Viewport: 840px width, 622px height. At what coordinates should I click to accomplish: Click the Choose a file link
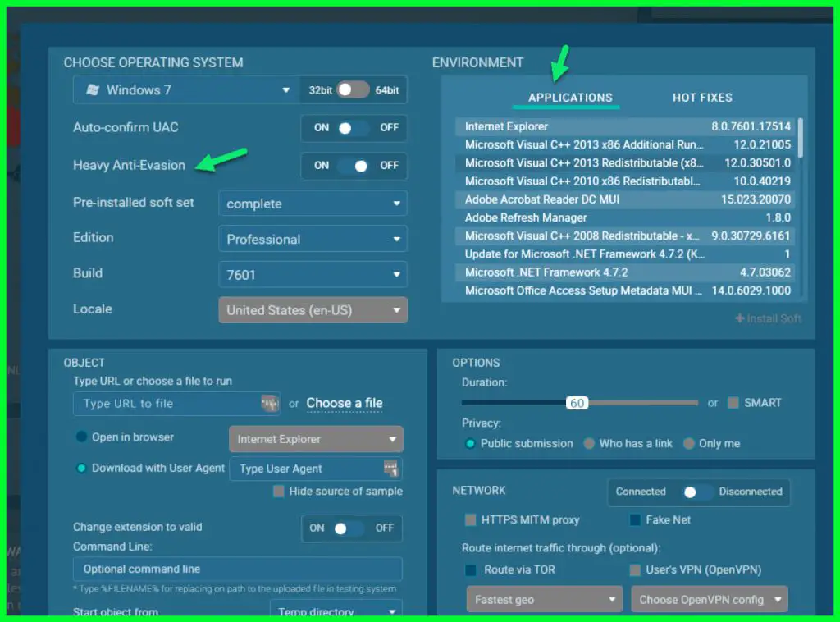point(345,403)
